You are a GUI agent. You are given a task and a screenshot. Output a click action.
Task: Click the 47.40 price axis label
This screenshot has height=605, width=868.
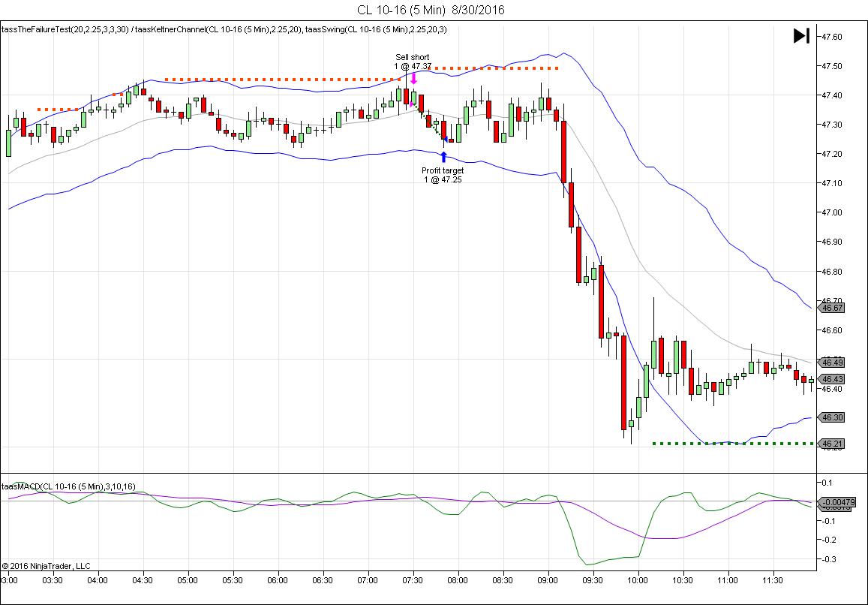pos(831,95)
